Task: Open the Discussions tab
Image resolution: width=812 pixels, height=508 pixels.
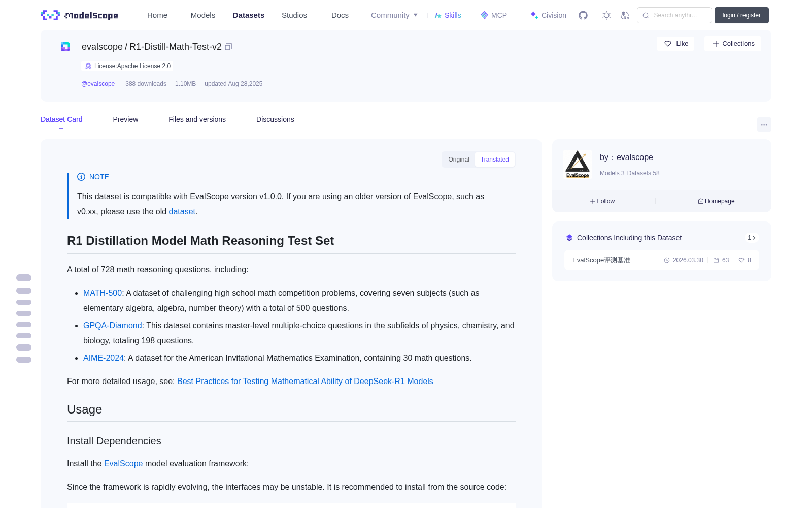Action: (x=275, y=119)
